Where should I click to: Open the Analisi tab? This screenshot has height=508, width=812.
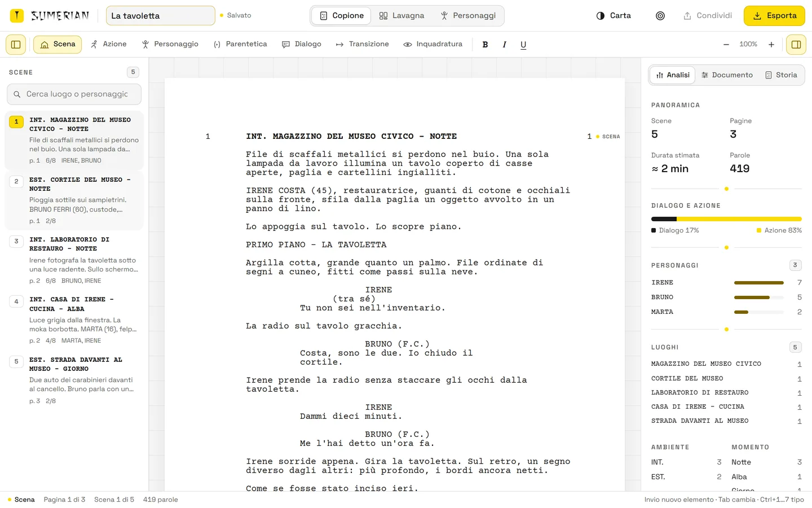(673, 75)
